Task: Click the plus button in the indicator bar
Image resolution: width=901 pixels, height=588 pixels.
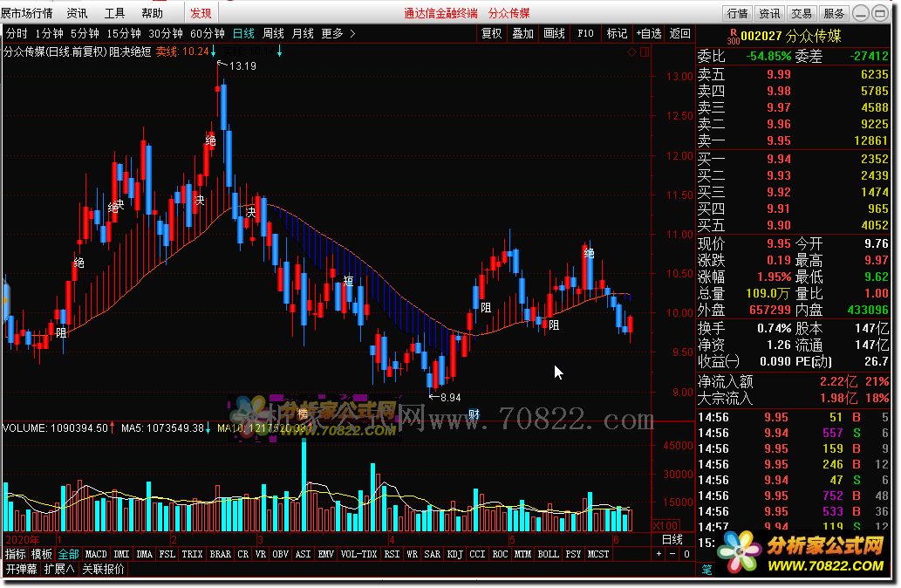Action: pos(659,554)
